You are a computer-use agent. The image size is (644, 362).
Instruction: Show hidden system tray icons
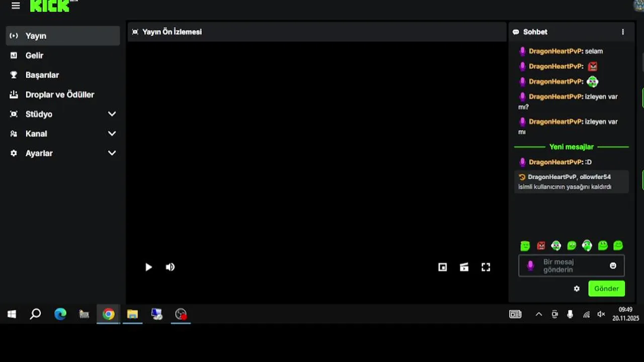click(539, 314)
